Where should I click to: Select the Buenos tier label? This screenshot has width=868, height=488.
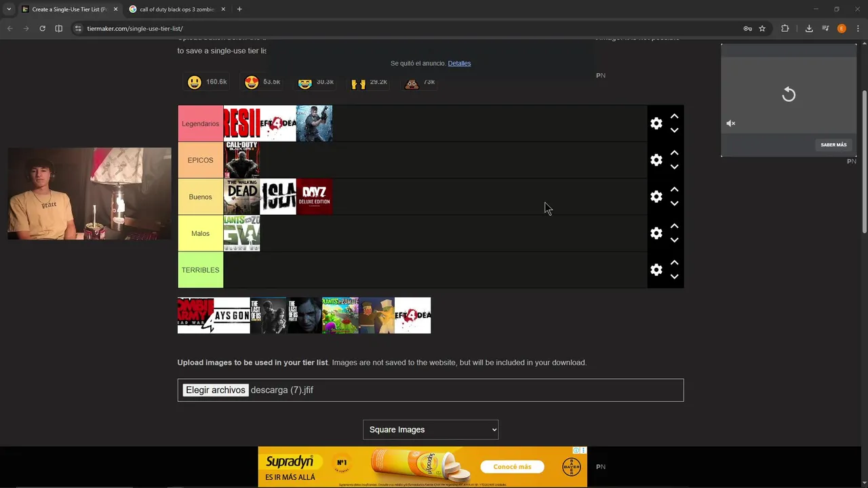pos(200,197)
